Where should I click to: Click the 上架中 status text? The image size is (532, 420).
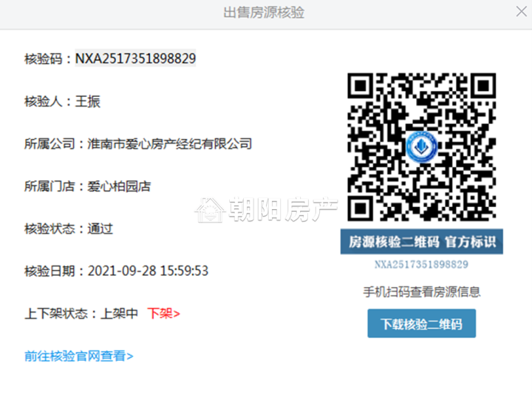119,313
